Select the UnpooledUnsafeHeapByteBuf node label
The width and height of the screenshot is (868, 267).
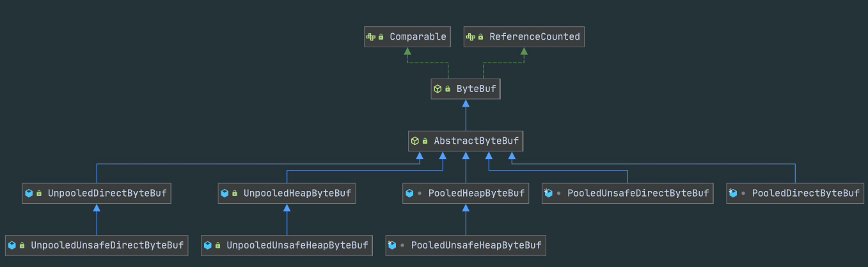tap(297, 245)
